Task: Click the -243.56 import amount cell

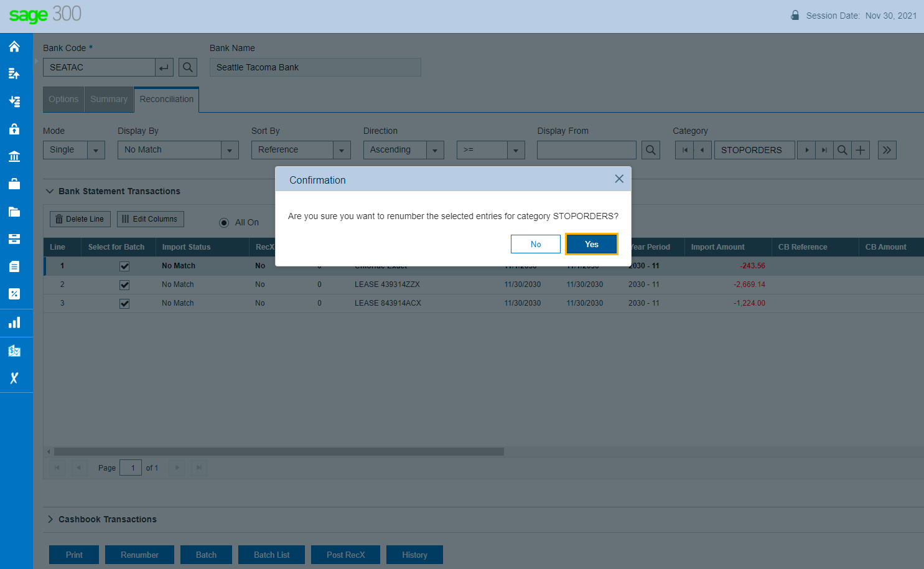Action: pyautogui.click(x=753, y=266)
